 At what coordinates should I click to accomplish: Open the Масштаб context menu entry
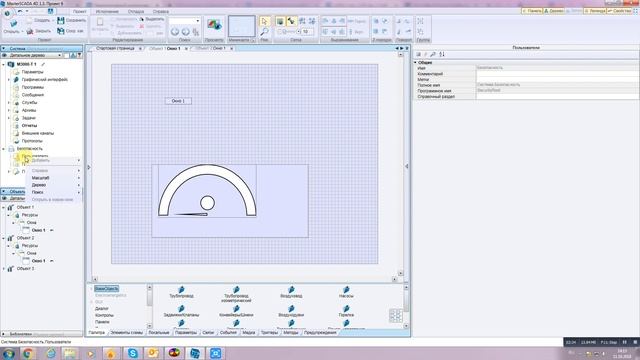[40, 178]
